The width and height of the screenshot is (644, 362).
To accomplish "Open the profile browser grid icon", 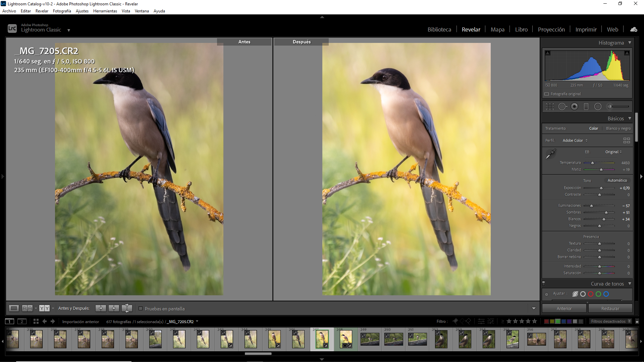I will tap(626, 140).
